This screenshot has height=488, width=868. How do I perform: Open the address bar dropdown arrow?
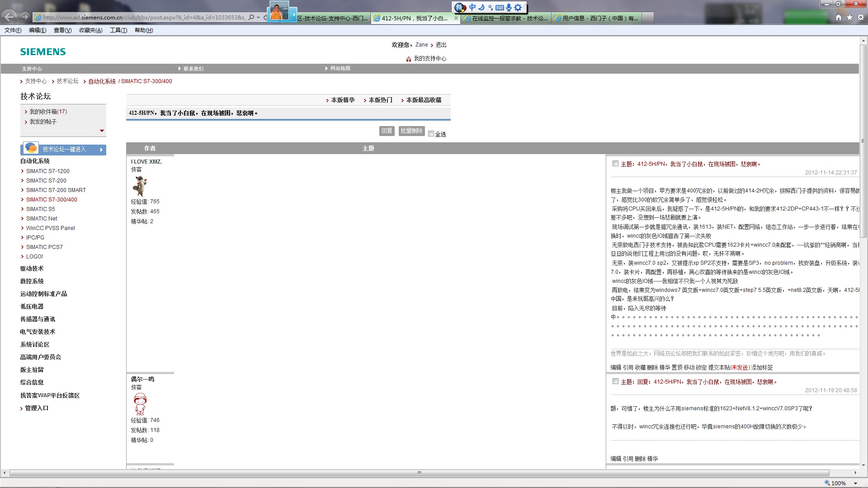click(x=258, y=18)
